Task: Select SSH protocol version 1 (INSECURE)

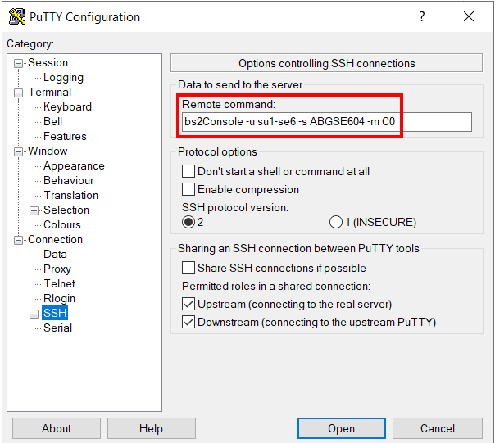Action: click(x=335, y=223)
